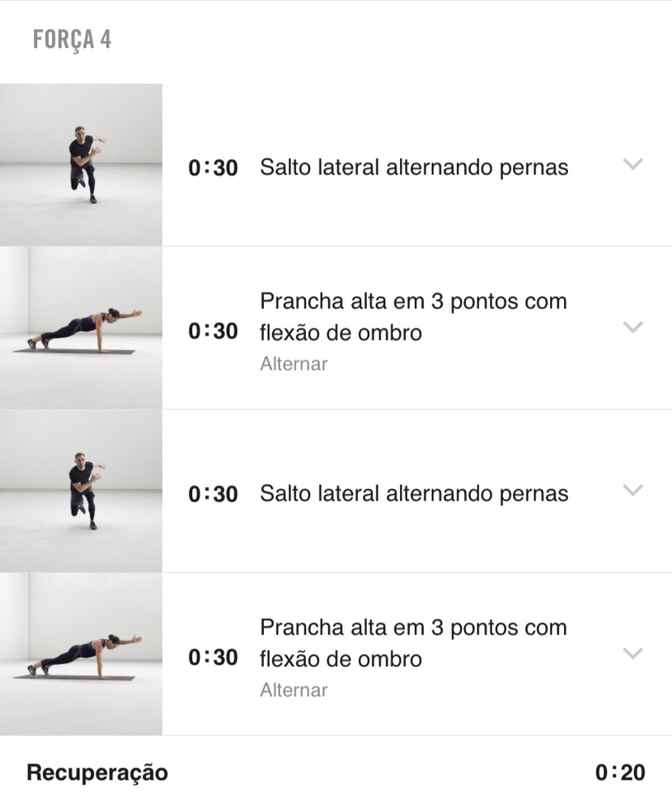This screenshot has height=797, width=672.
Task: Select the first Prancha alta em 3 pontos title
Action: coord(414,316)
